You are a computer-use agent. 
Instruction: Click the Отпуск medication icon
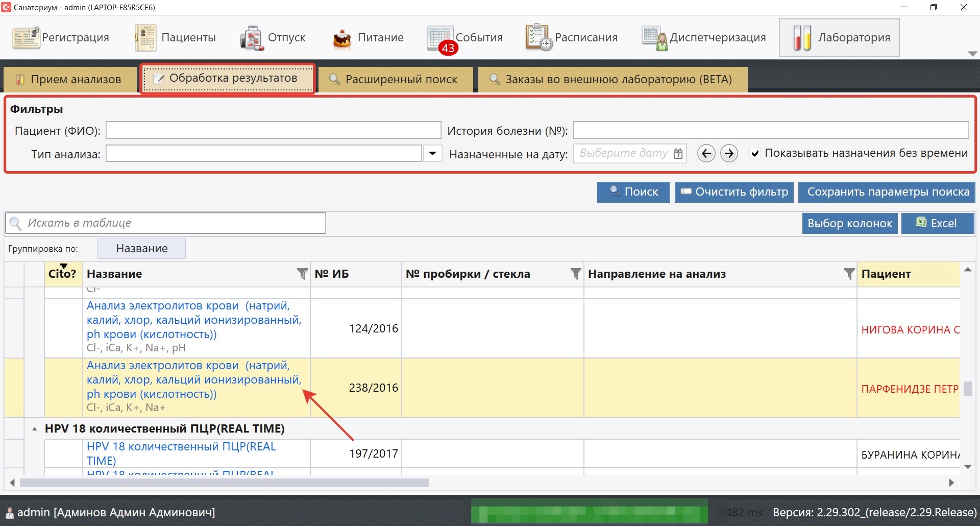coord(252,38)
